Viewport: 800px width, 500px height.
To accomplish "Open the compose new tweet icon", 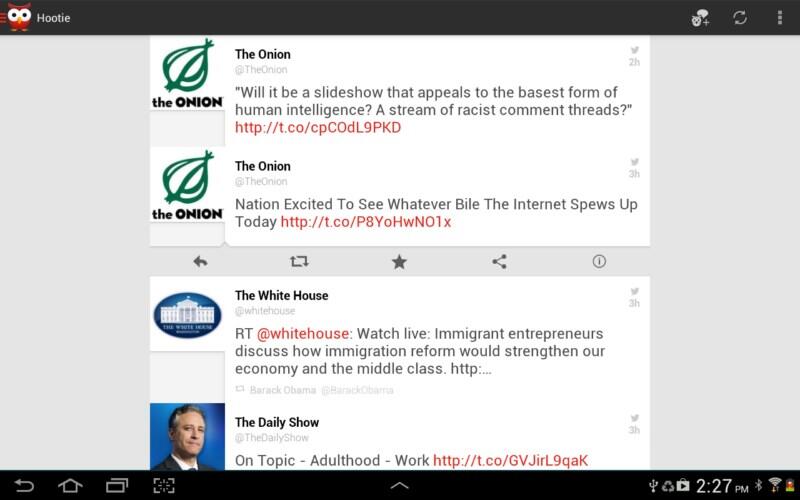I will point(700,18).
